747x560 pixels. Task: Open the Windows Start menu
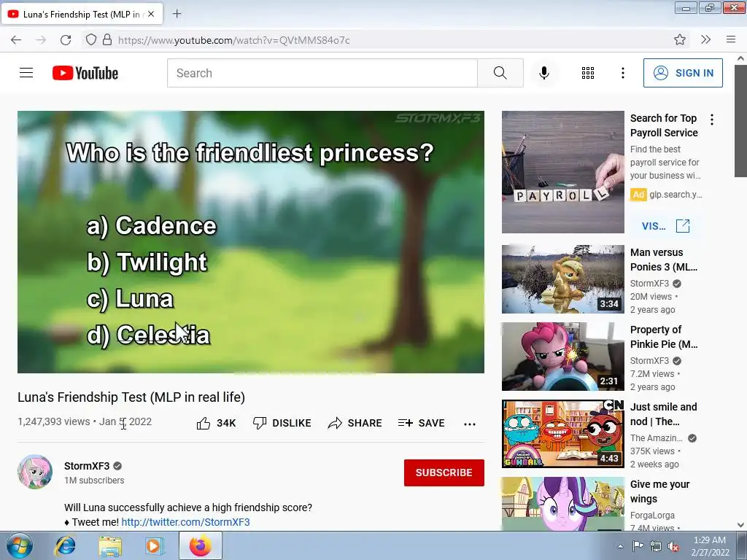tap(19, 545)
